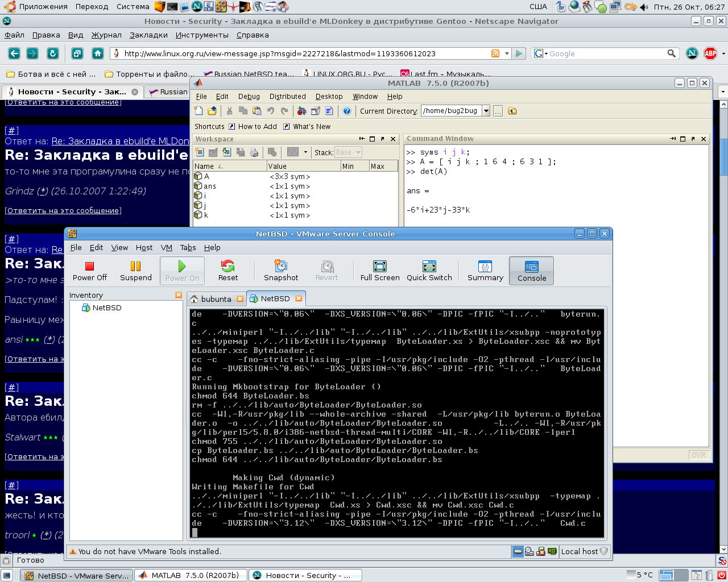Open the Инструменты menu in Netscape
This screenshot has width=728, height=582.
pyautogui.click(x=202, y=35)
